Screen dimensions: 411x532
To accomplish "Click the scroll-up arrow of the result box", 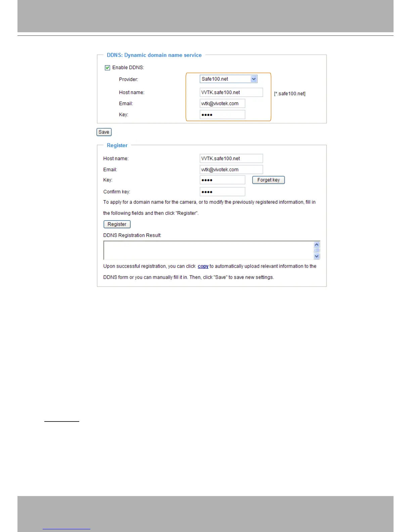I will click(x=317, y=245).
